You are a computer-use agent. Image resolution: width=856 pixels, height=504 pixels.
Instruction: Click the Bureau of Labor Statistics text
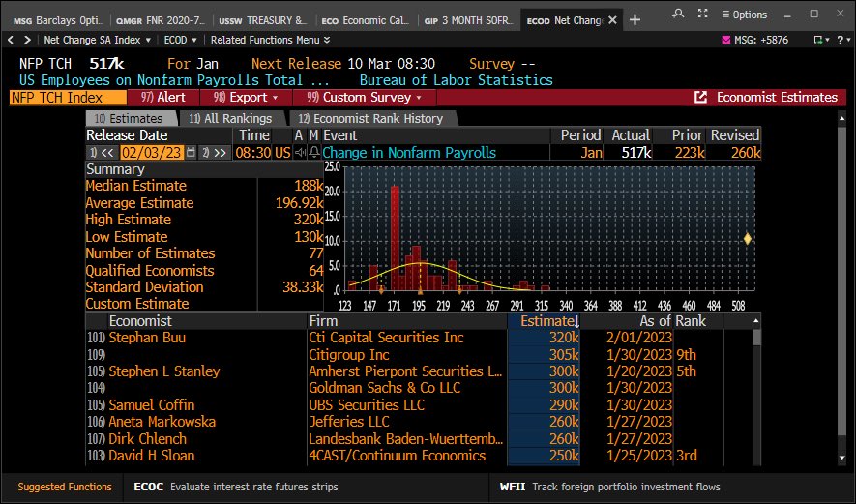coord(457,80)
